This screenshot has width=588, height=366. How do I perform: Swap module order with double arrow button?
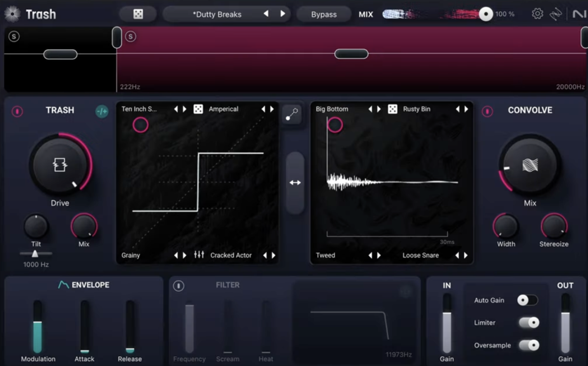[x=295, y=183]
